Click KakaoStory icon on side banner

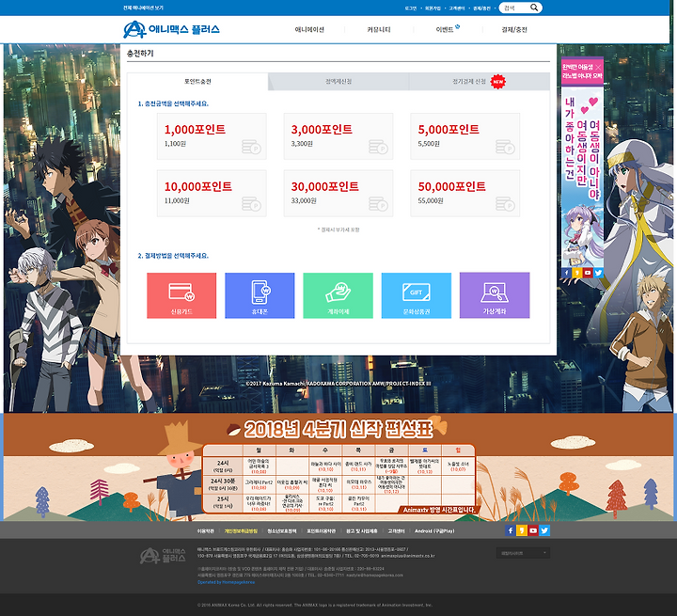(x=577, y=273)
